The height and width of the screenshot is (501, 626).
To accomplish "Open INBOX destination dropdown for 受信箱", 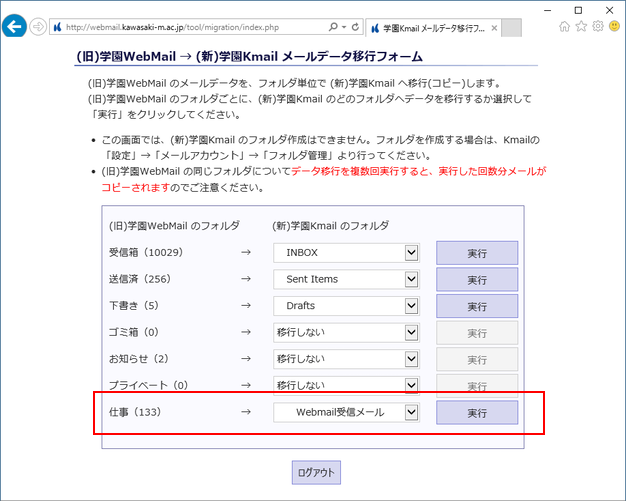I will 346,253.
